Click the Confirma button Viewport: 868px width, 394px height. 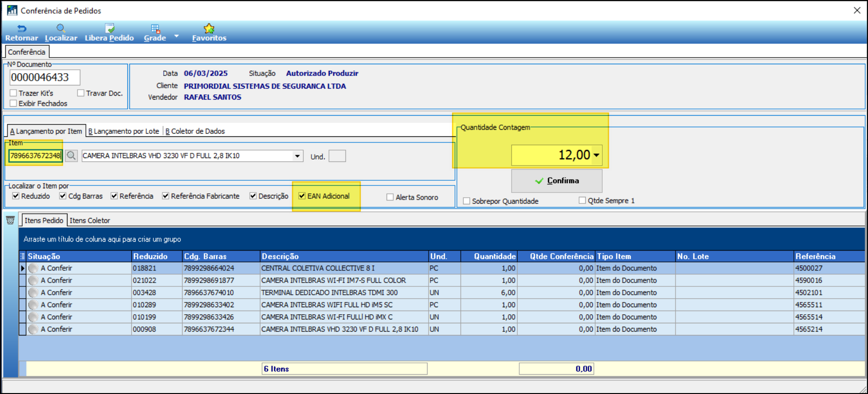coord(556,181)
